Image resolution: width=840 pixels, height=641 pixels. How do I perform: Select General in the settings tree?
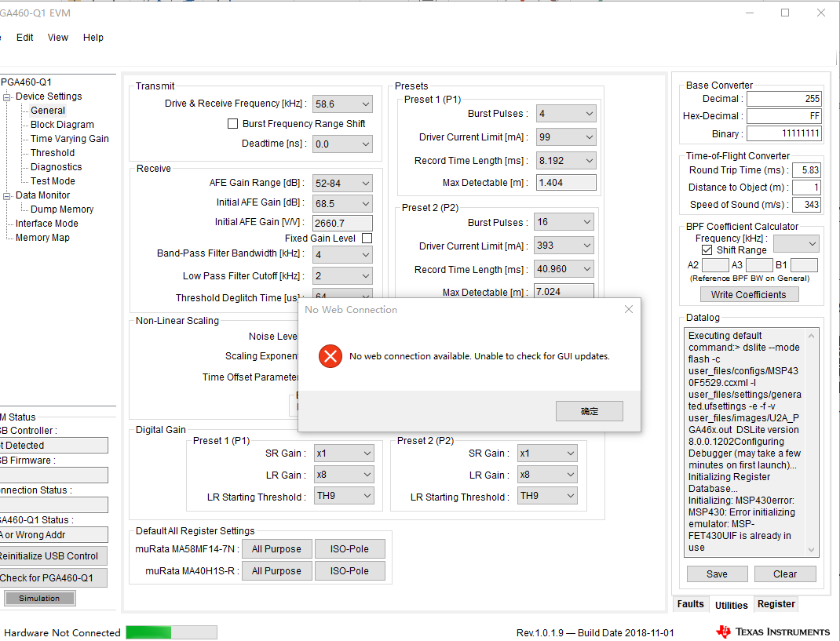48,111
